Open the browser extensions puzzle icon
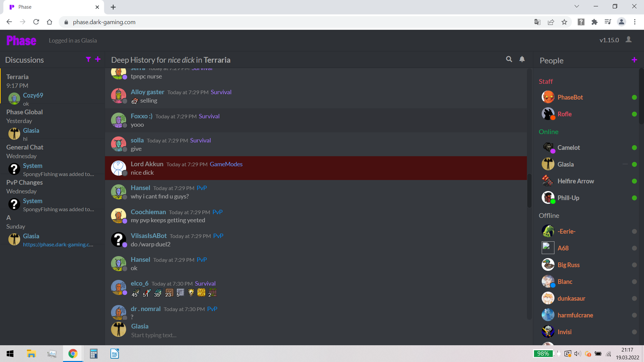644x362 pixels. click(594, 22)
